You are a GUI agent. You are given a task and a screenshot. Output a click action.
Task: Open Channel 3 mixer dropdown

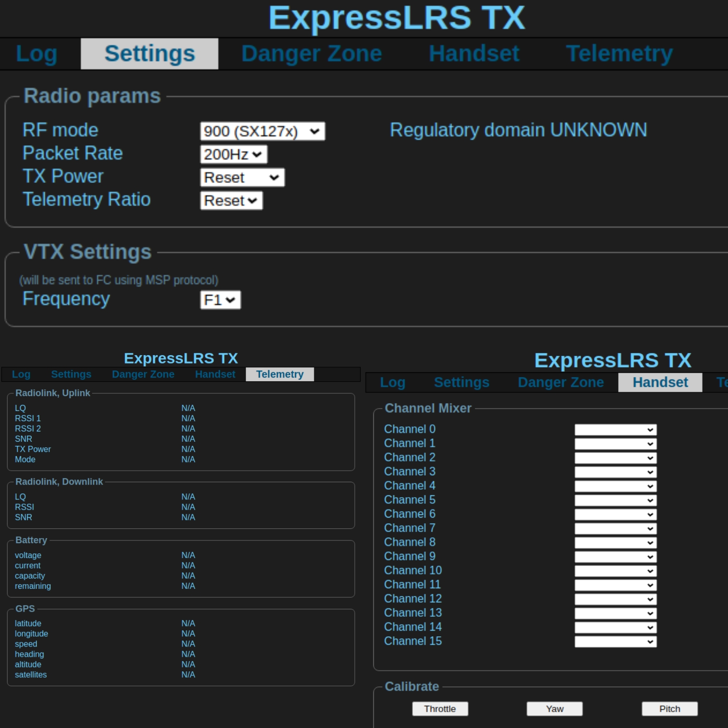pyautogui.click(x=615, y=472)
